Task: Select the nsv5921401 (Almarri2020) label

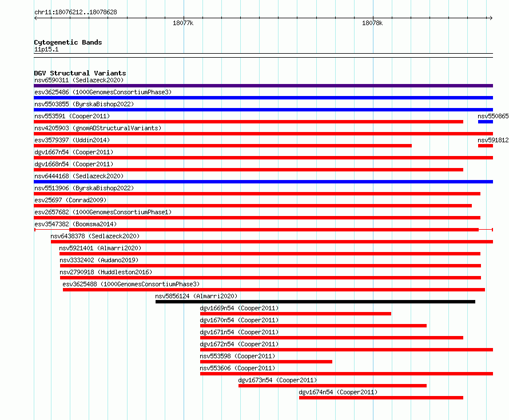Action: point(100,248)
